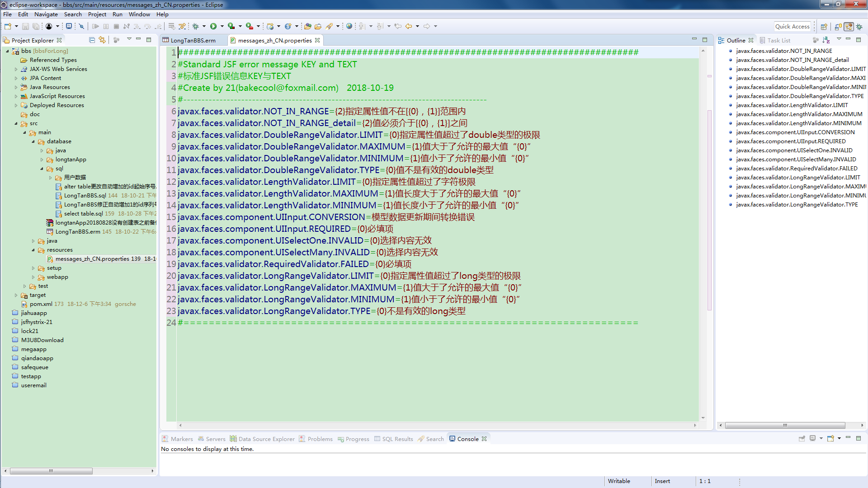Click the Open Web Browser globe icon
This screenshot has height=488, width=868.
pos(349,26)
